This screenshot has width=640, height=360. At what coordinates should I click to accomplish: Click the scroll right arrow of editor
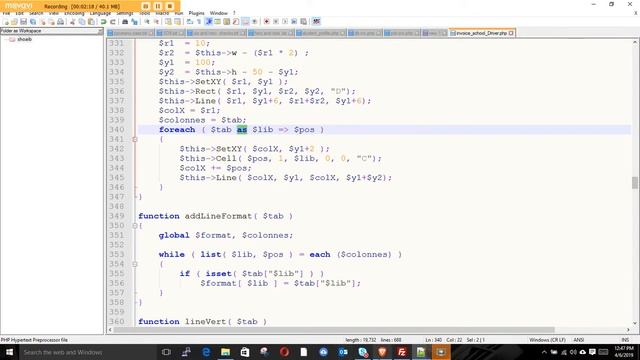628,330
